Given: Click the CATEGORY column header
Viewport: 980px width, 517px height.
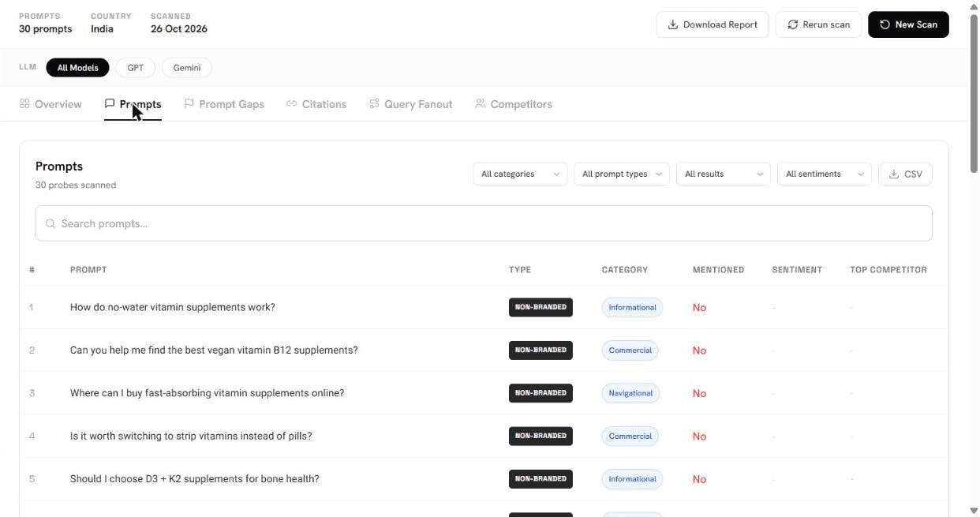Looking at the screenshot, I should click(625, 270).
